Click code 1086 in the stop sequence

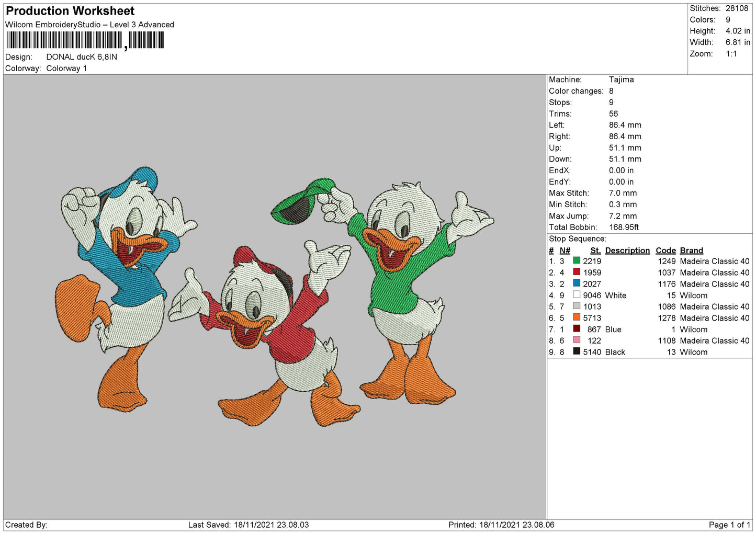click(667, 306)
